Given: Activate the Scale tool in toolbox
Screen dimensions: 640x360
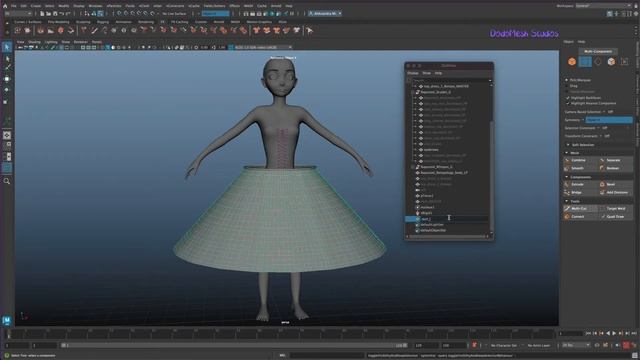Looking at the screenshot, I should pyautogui.click(x=7, y=101).
